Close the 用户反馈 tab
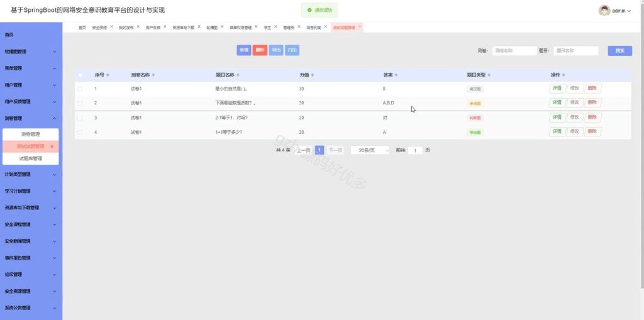Viewport: 644px width, 320px height. [x=165, y=26]
